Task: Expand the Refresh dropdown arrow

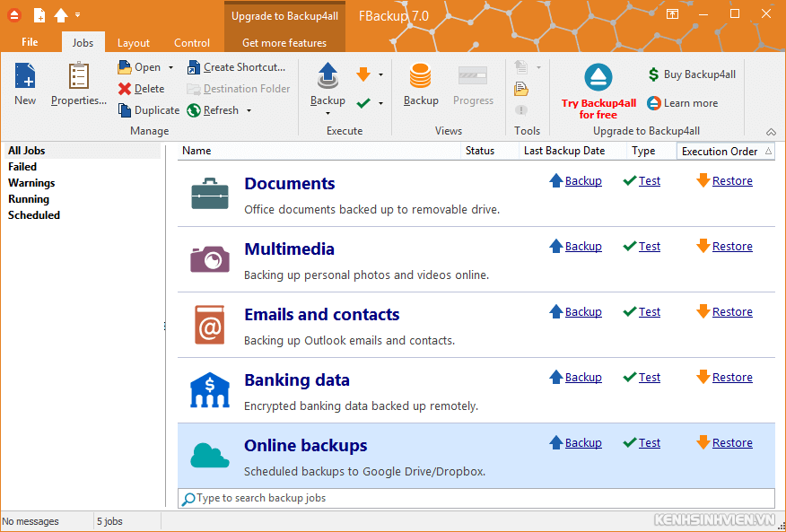Action: (x=249, y=111)
